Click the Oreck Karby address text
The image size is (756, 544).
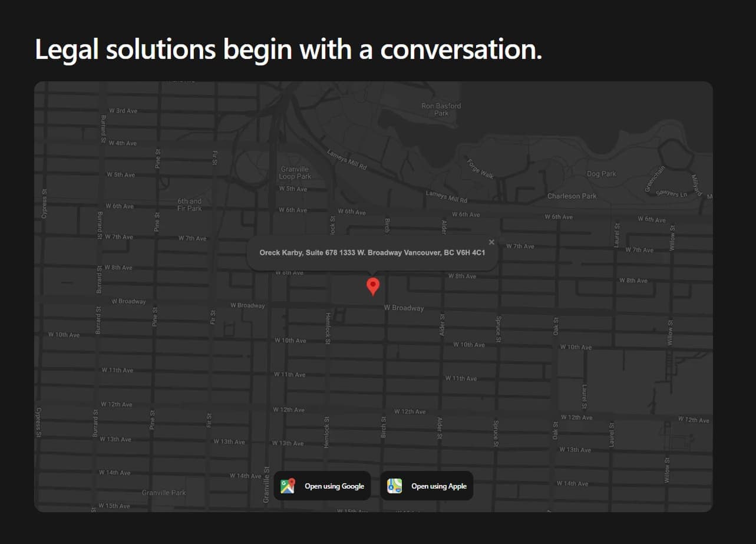pos(372,253)
